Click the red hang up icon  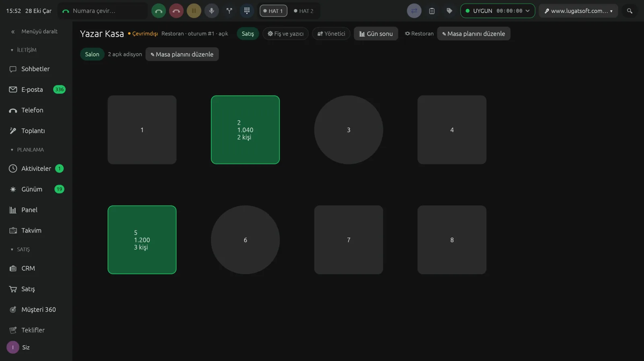(x=176, y=11)
